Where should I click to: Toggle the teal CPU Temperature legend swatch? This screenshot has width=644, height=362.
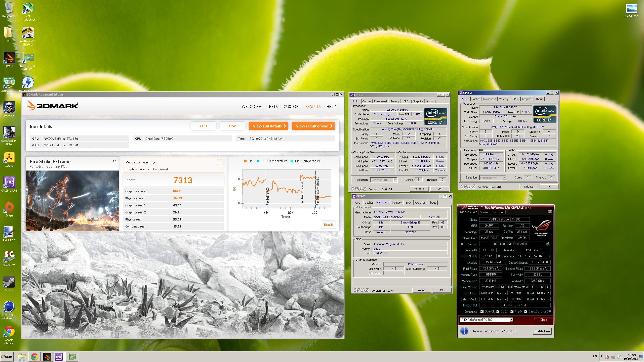coord(292,161)
